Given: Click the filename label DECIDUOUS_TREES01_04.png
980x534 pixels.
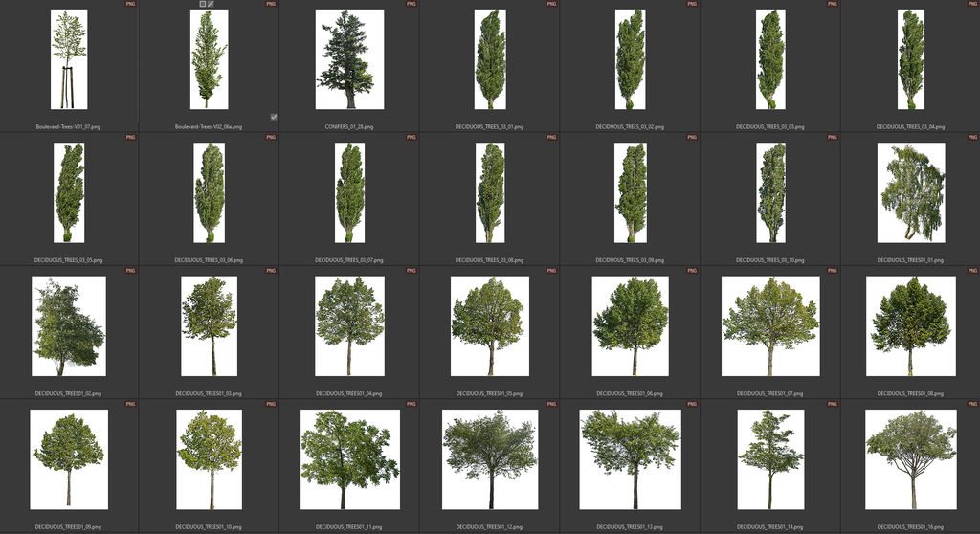Looking at the screenshot, I should (349, 393).
